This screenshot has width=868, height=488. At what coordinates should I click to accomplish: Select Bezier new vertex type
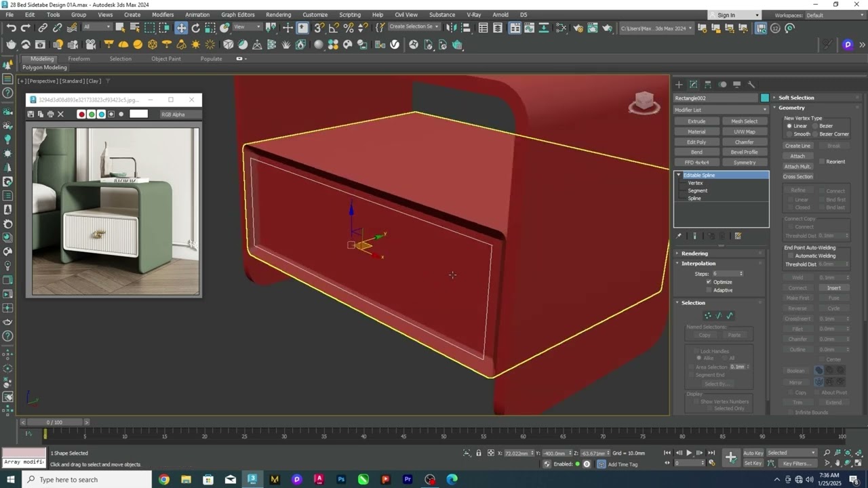click(x=814, y=126)
